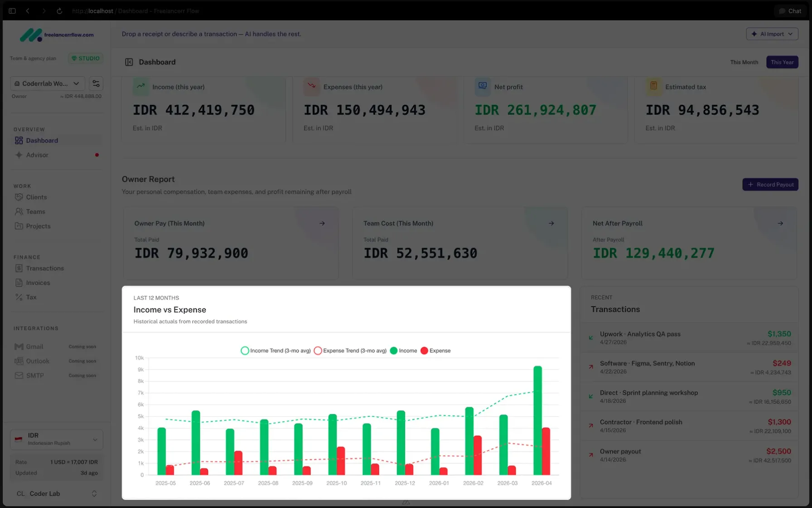Expand the AI Import dropdown
Screen dimensions: 812x508
[772, 34]
